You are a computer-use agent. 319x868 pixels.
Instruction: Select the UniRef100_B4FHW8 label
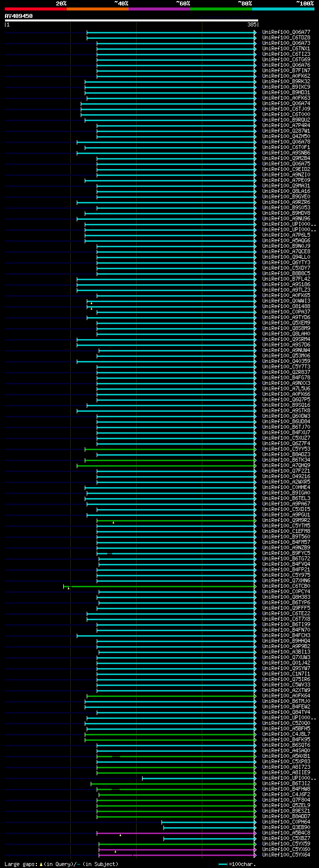286,789
